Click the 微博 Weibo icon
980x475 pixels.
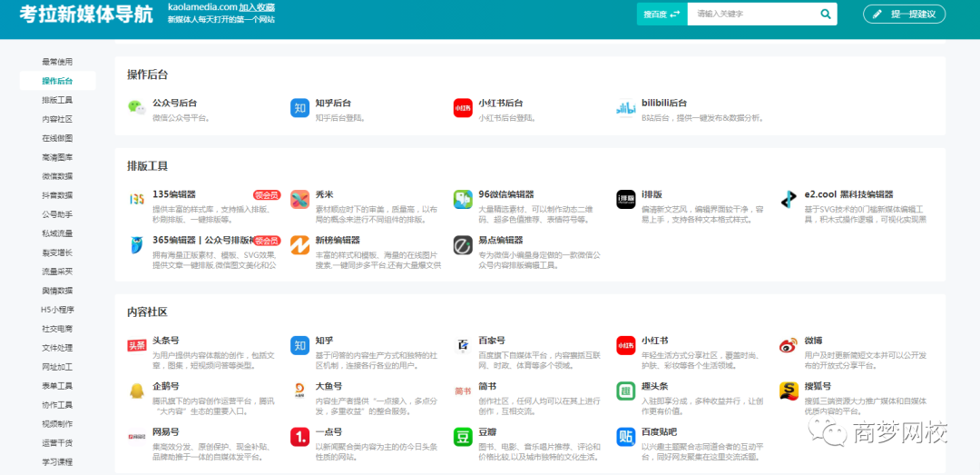(x=789, y=345)
